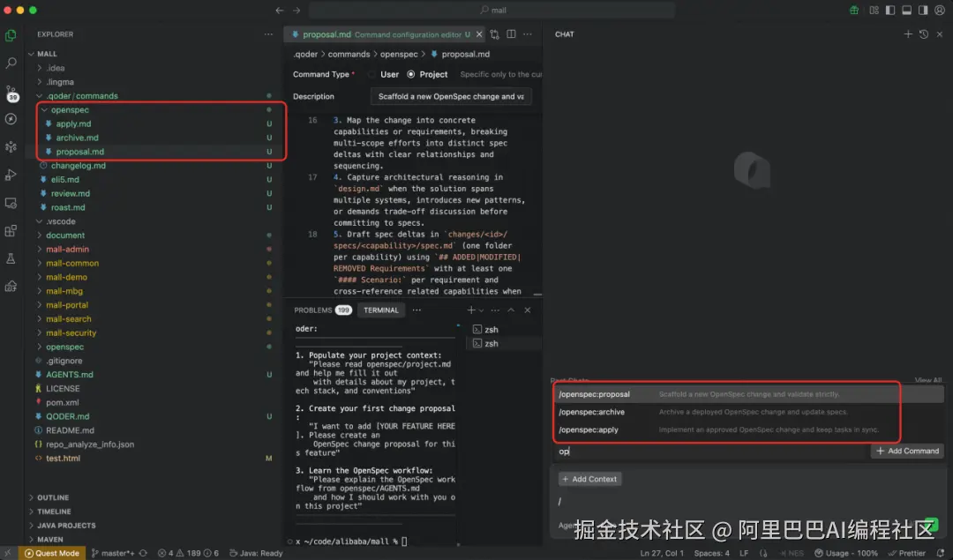The width and height of the screenshot is (953, 560).
Task: Open QODER.md file in explorer
Action: coord(67,417)
